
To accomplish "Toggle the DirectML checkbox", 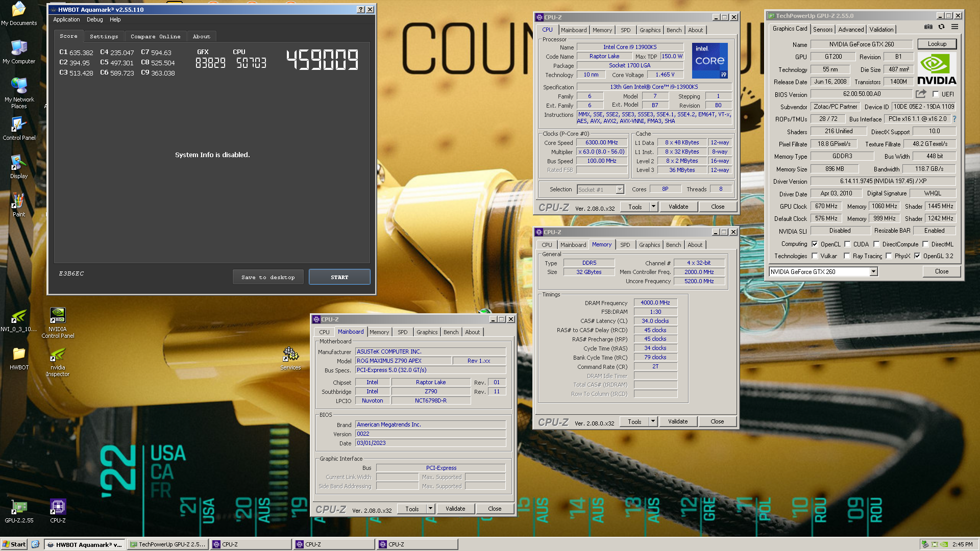I will 926,244.
